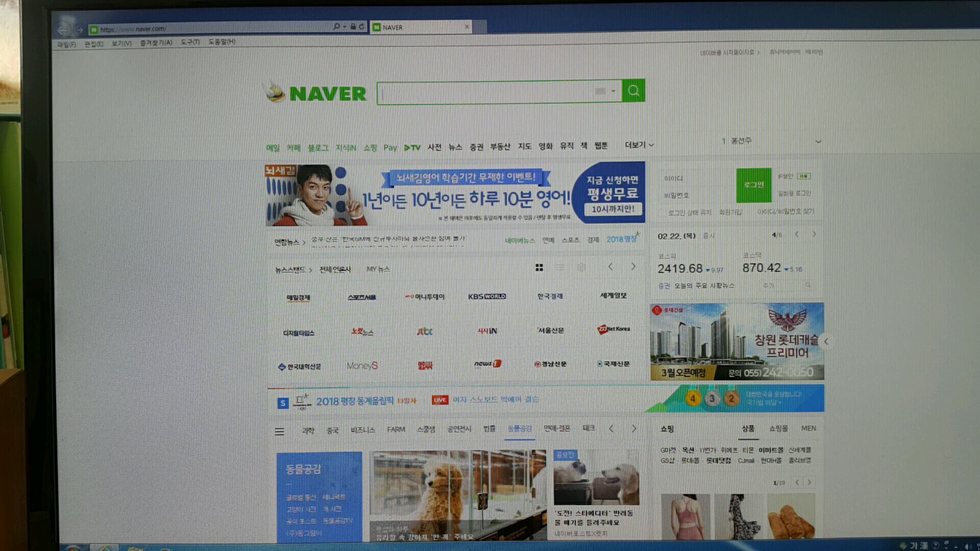The image size is (980, 551).
Task: Open the 도움말(H) menu
Action: pos(222,41)
